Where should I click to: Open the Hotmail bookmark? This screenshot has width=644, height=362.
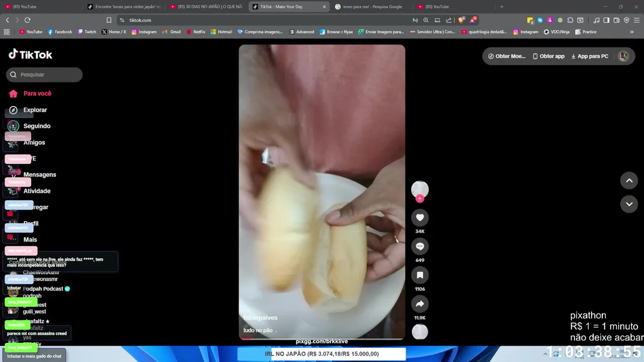coord(221,32)
